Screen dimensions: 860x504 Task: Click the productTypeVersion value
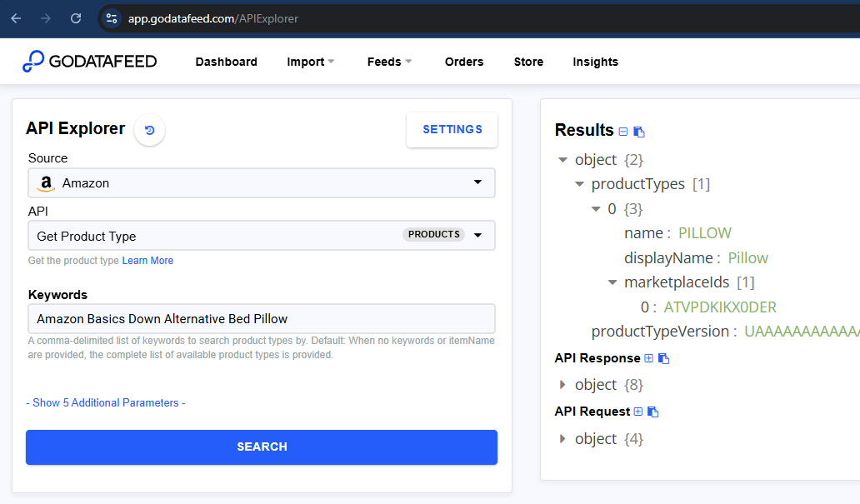tap(802, 332)
